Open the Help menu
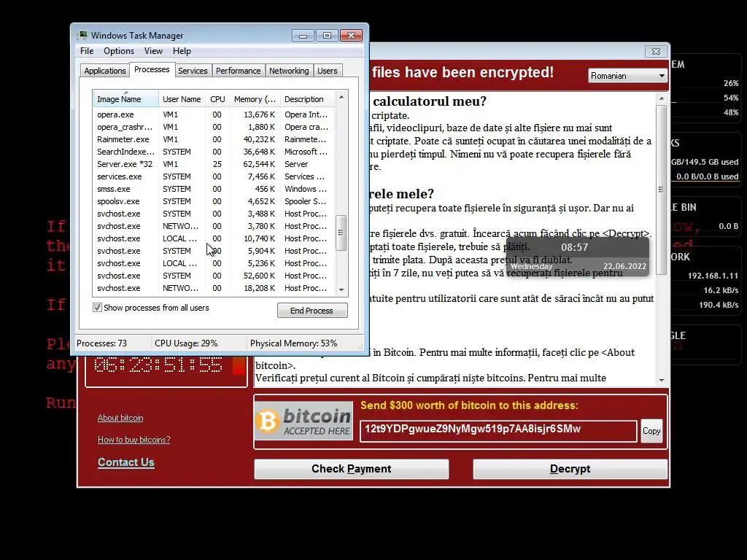Screen dimensions: 747x560 [x=182, y=51]
